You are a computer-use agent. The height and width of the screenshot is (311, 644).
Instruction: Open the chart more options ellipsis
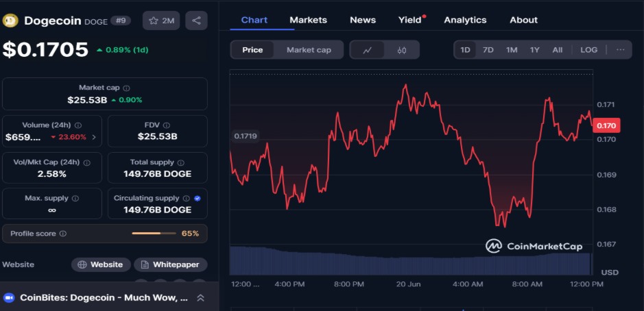pos(620,49)
